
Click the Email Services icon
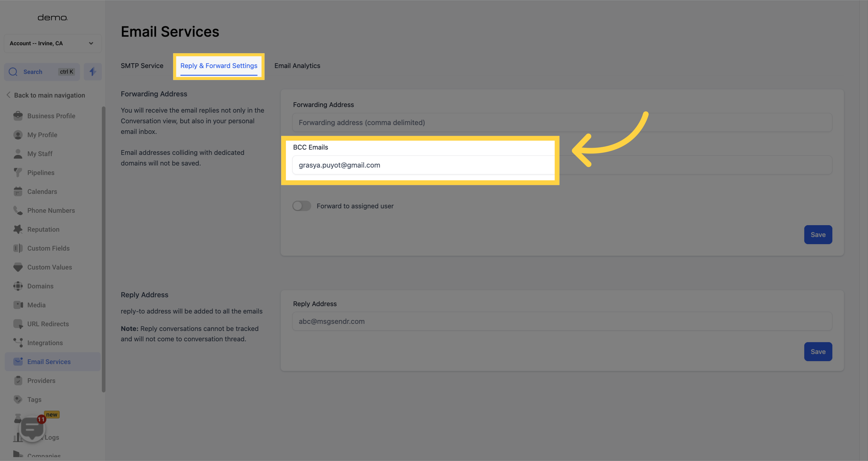point(17,361)
